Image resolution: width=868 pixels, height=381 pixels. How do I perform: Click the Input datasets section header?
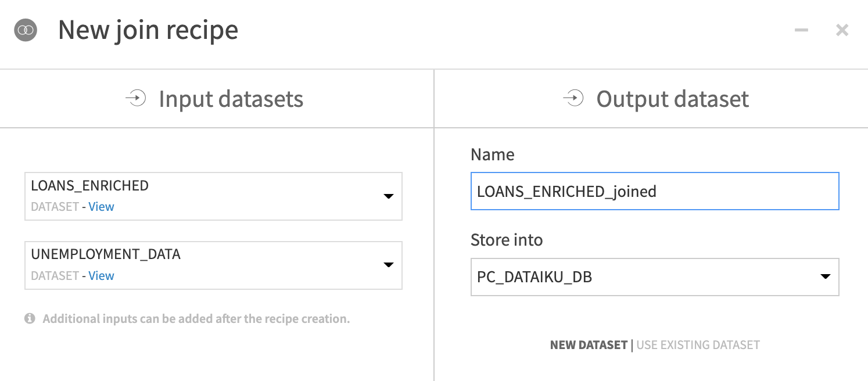[231, 99]
